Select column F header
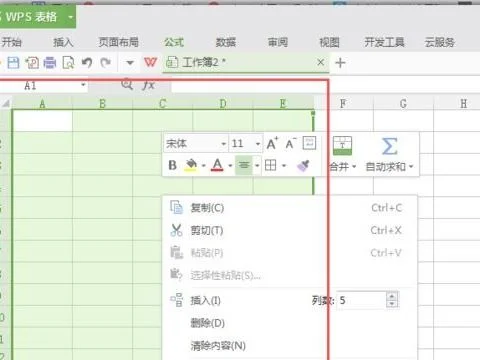The width and height of the screenshot is (480, 360). click(343, 104)
